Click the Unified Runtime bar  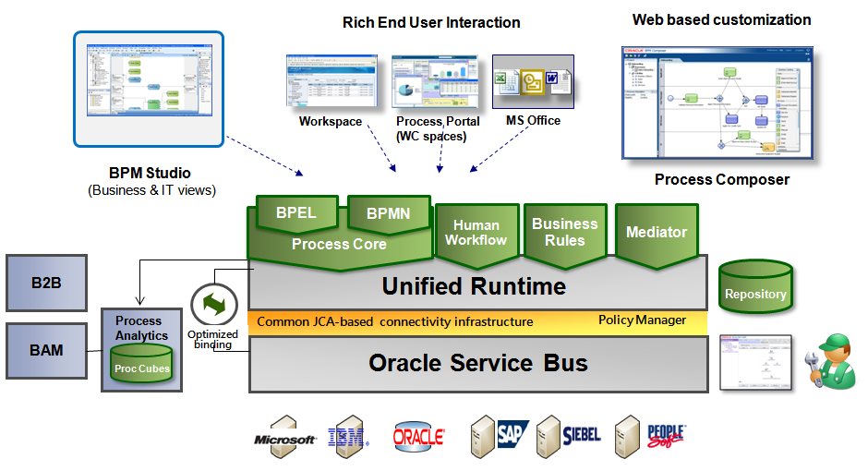pos(477,286)
